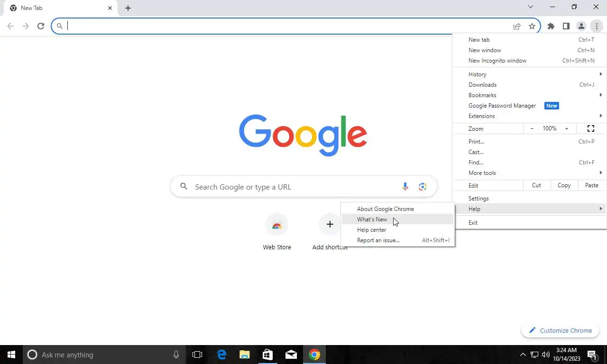
Task: Click Copy in the Edit row
Action: click(x=564, y=186)
